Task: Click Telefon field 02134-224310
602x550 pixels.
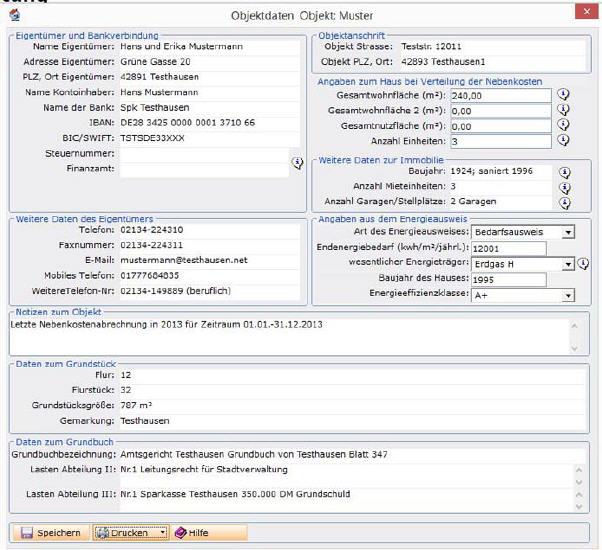Action: (x=209, y=230)
